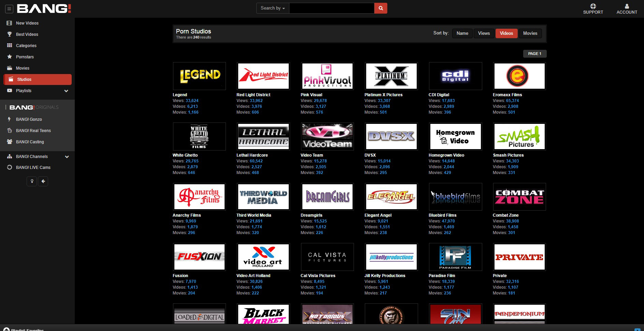Open the Private studio name link
The height and width of the screenshot is (331, 644).
coord(500,276)
